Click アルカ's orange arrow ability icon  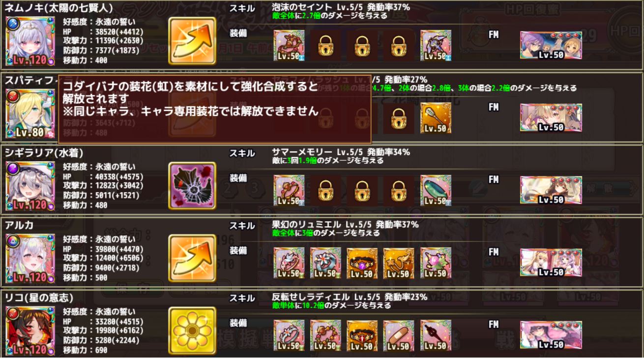pyautogui.click(x=192, y=258)
